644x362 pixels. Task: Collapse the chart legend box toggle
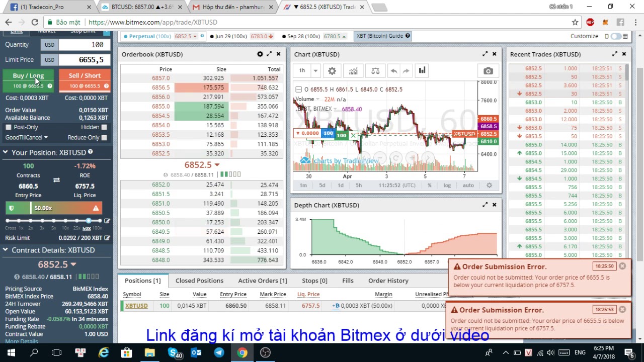[x=299, y=89]
